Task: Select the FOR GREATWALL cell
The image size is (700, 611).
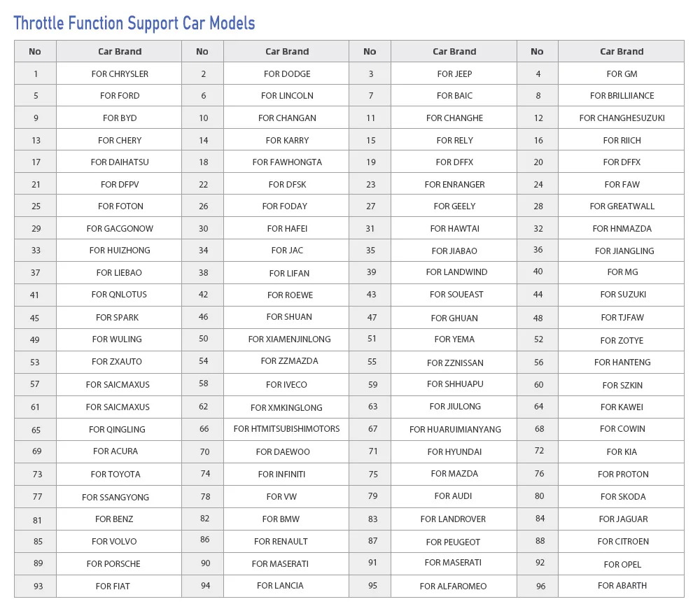Action: click(622, 206)
